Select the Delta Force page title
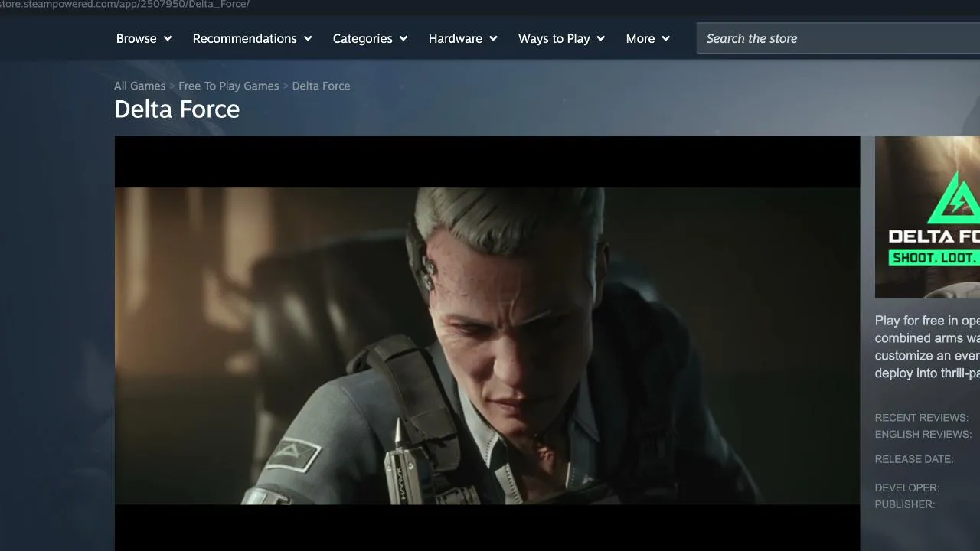Viewport: 980px width, 551px height. click(177, 109)
